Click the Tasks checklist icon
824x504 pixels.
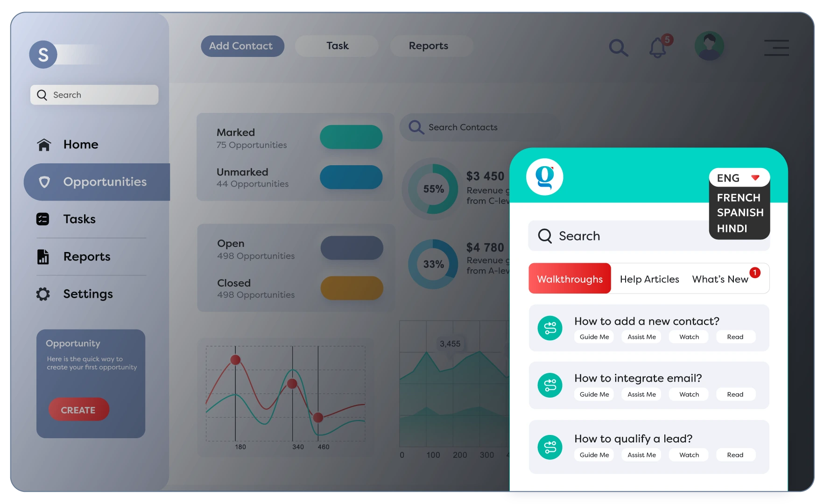click(42, 219)
